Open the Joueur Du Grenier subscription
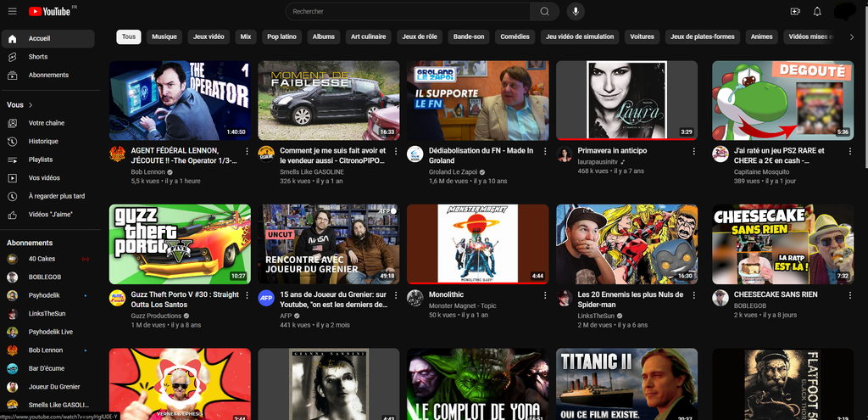This screenshot has height=420, width=868. (x=54, y=387)
